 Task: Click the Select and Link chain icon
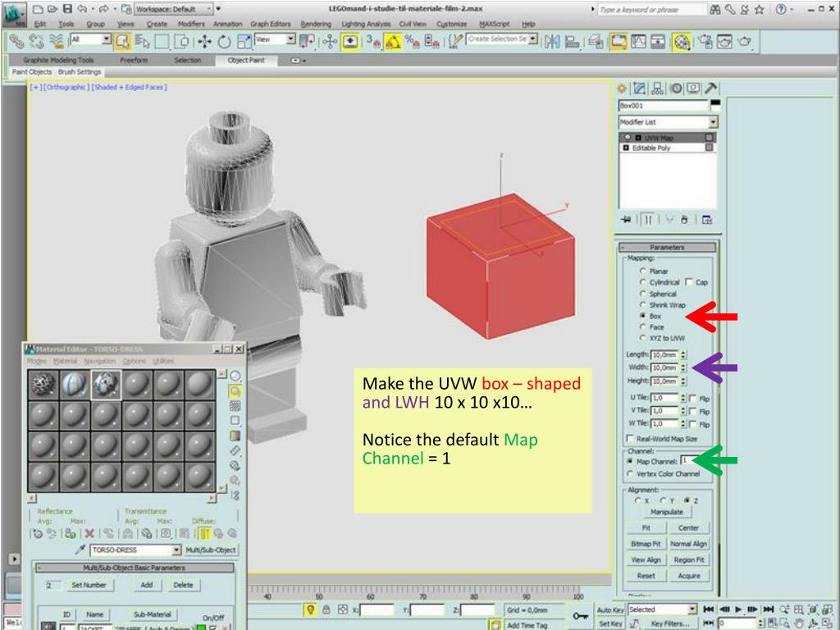click(x=16, y=41)
